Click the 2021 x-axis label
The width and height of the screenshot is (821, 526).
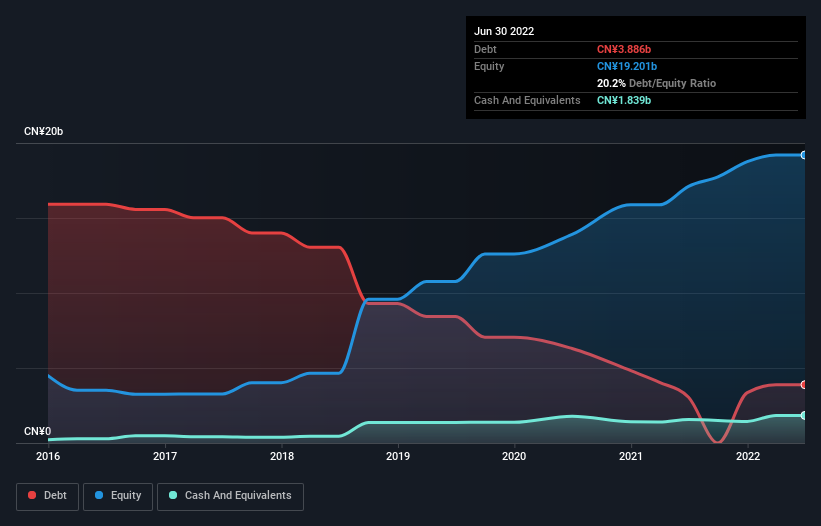point(631,456)
